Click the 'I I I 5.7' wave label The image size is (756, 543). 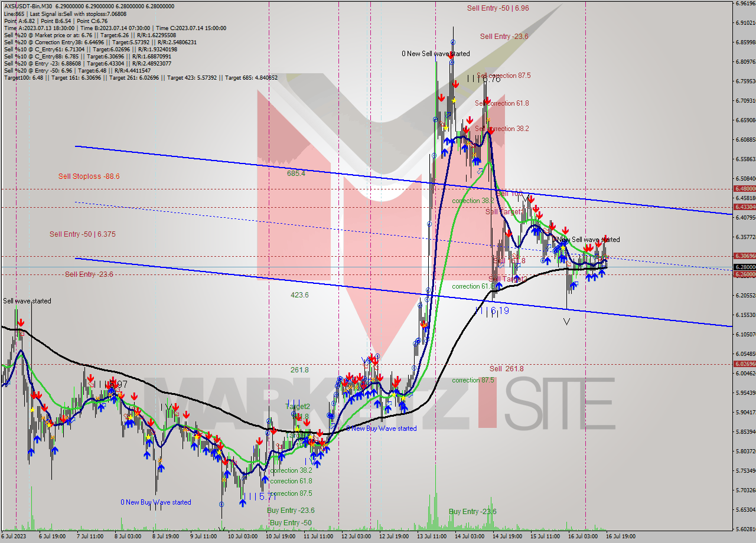259,496
